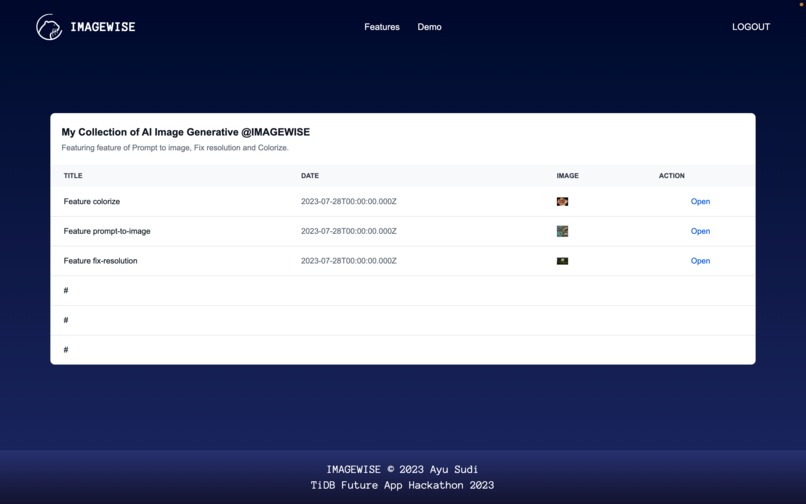Click the 'IMAGEWISE © 2023 Ayu Sudi' footer text
Image resolution: width=806 pixels, height=504 pixels.
[x=402, y=470]
